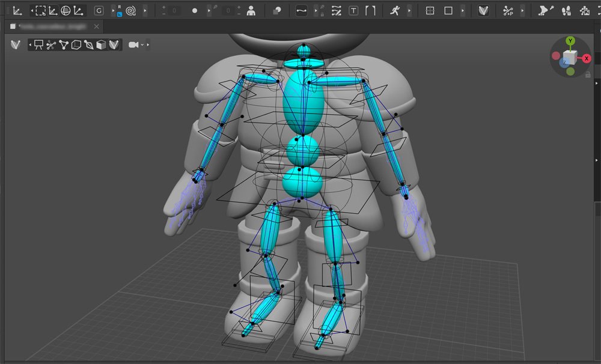
Task: Click the T text tool in the toolbar
Action: [x=352, y=10]
